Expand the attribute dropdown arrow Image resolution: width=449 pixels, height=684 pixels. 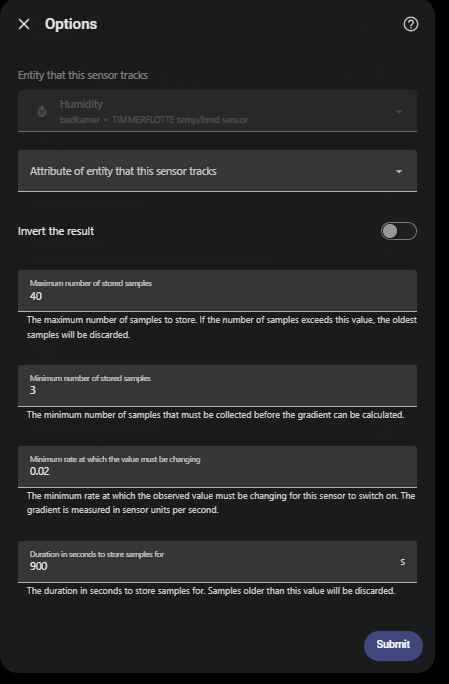point(399,171)
